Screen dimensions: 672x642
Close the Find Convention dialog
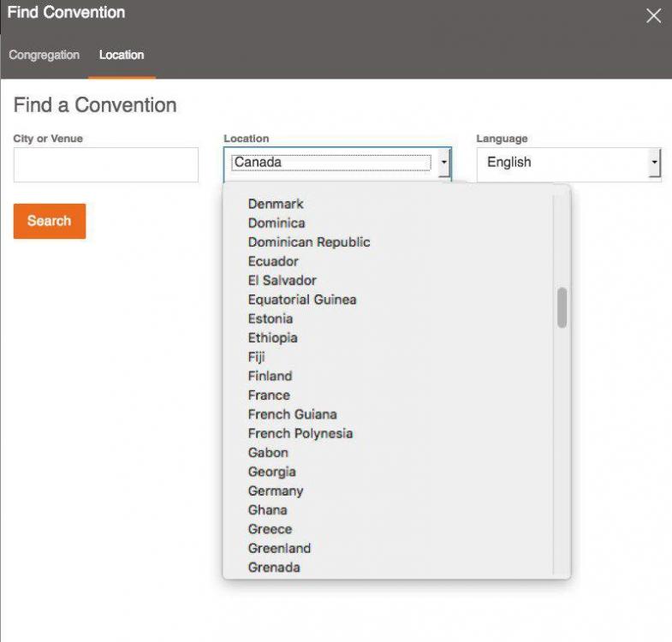point(653,16)
